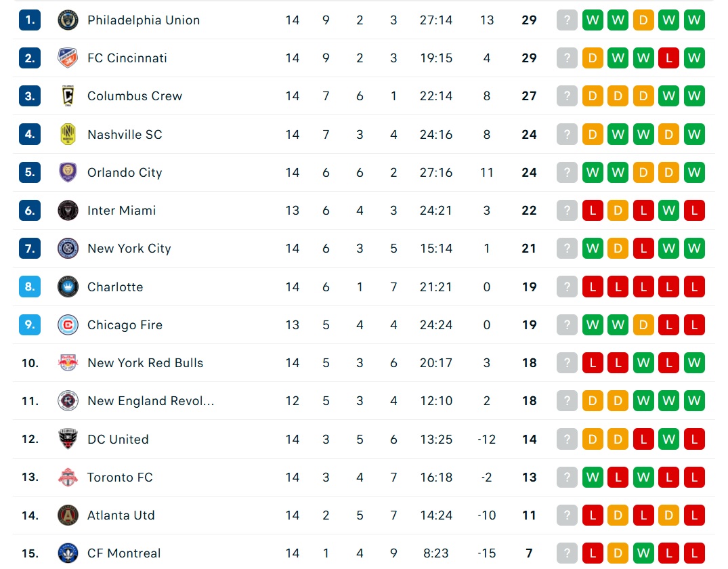Click Atlanta Utd's upcoming match question mark
Image resolution: width=728 pixels, height=569 pixels.
point(567,515)
